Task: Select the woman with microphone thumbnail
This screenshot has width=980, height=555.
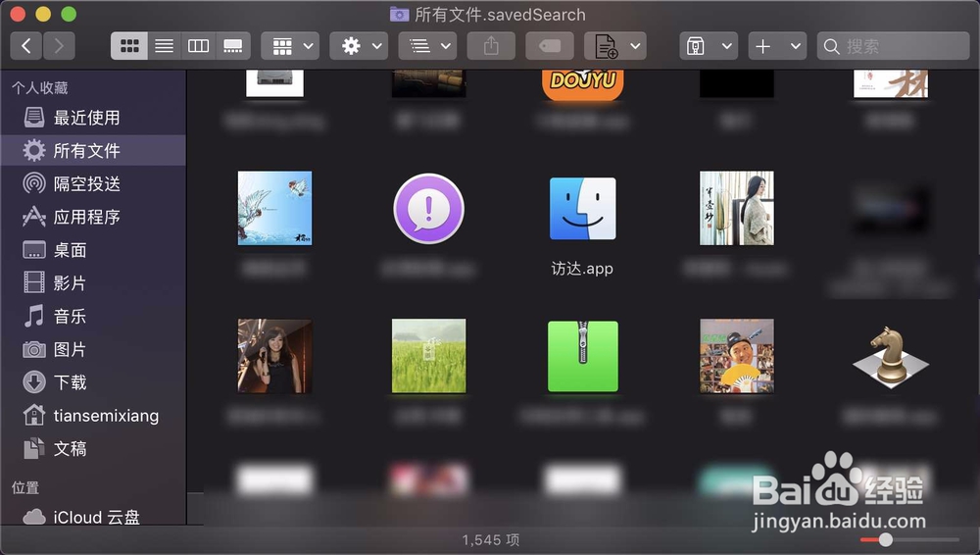Action: pyautogui.click(x=275, y=356)
